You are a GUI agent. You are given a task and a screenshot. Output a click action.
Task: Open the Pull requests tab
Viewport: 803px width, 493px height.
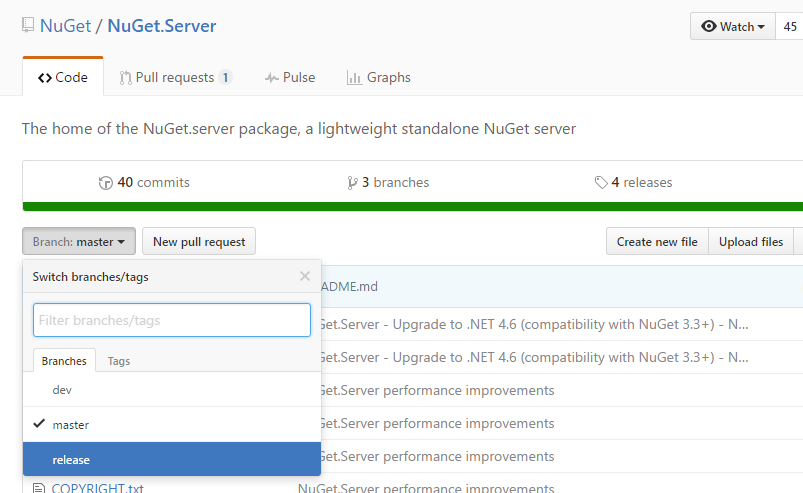click(175, 77)
